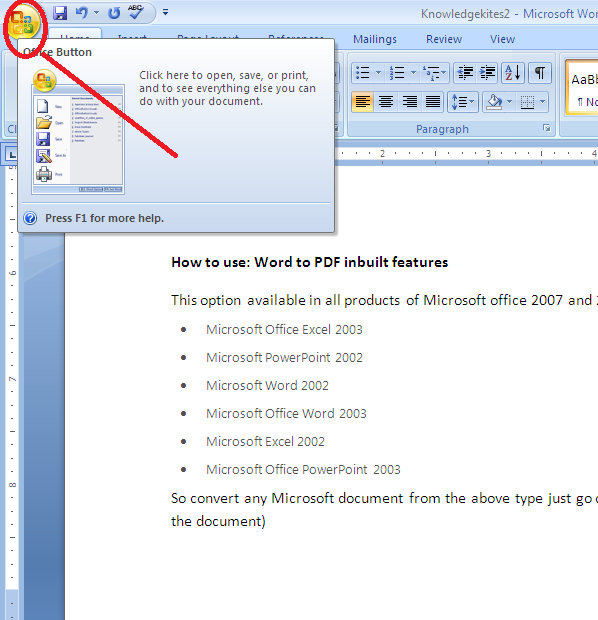Click the line "Microsoft Office Excel 2003"
The height and width of the screenshot is (620, 598).
284,329
